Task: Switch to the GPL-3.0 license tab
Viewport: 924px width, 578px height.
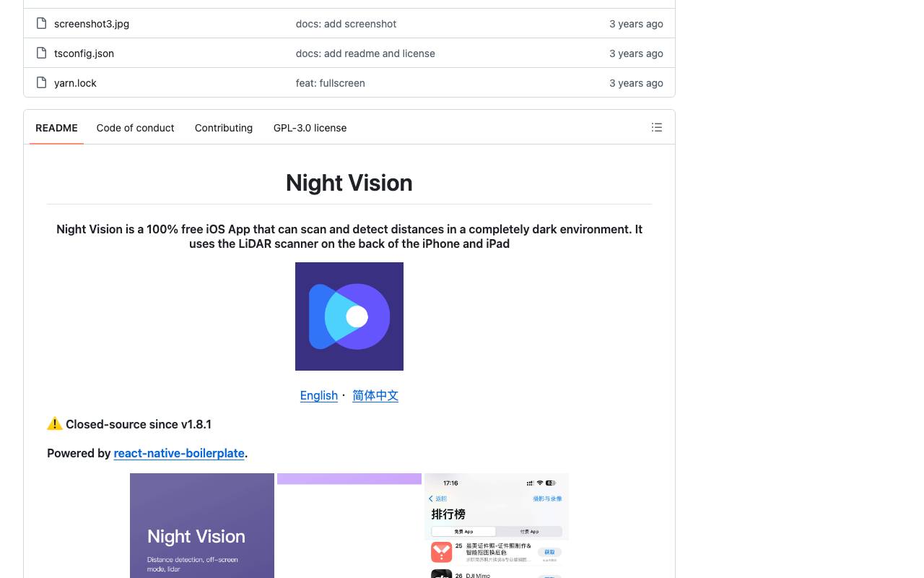Action: 310,128
